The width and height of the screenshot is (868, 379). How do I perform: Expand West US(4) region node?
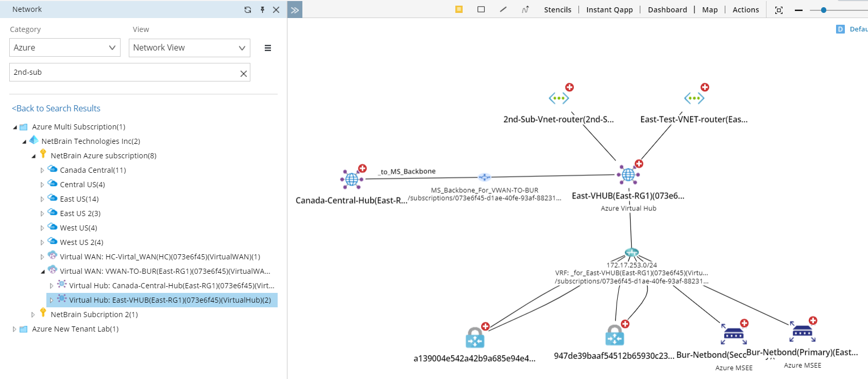(x=42, y=228)
